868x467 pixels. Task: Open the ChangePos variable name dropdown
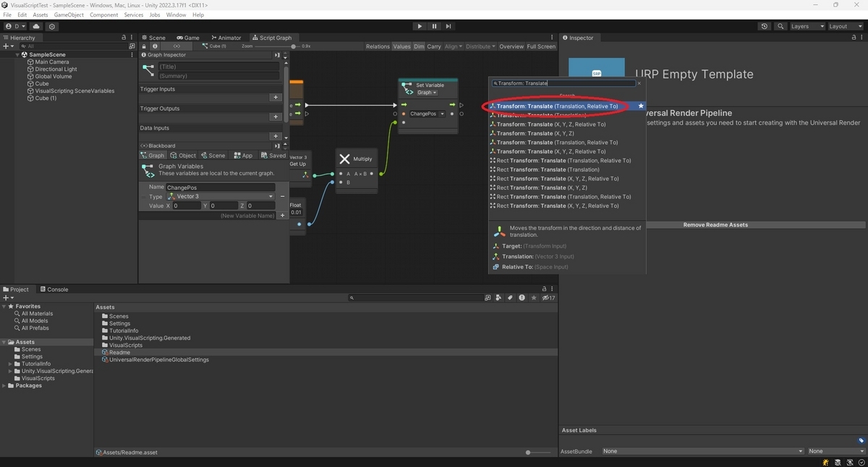pos(427,114)
